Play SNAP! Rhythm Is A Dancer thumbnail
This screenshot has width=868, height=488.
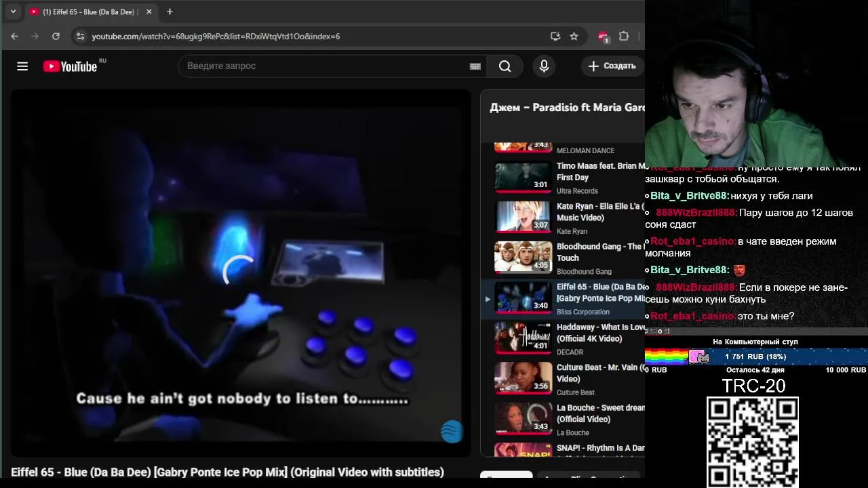(522, 450)
